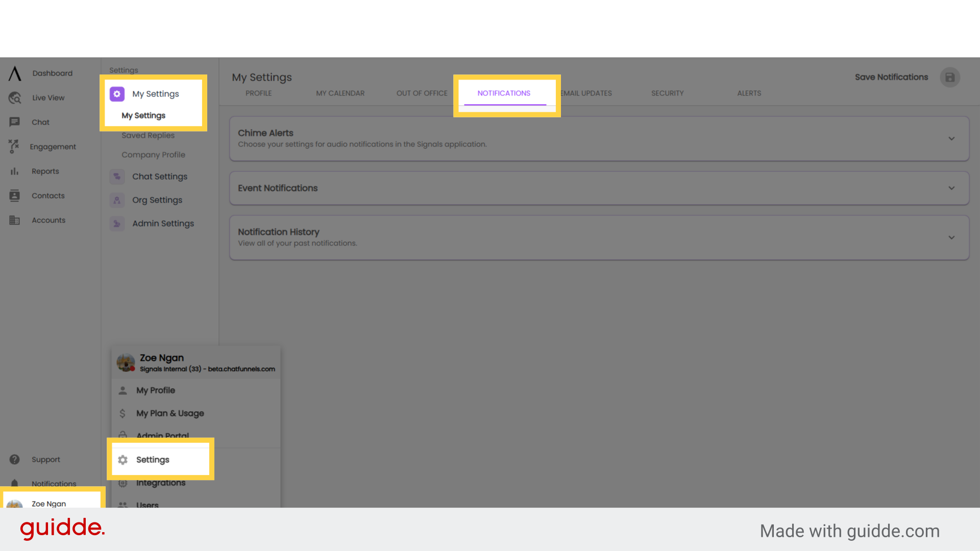980x551 pixels.
Task: Switch to the My Calendar tab
Action: pyautogui.click(x=340, y=93)
